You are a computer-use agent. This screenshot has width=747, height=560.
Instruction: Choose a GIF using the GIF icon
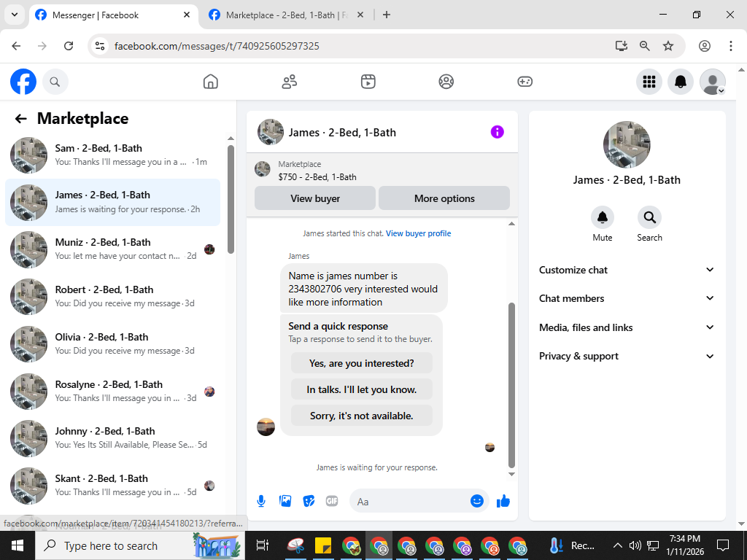pyautogui.click(x=332, y=501)
